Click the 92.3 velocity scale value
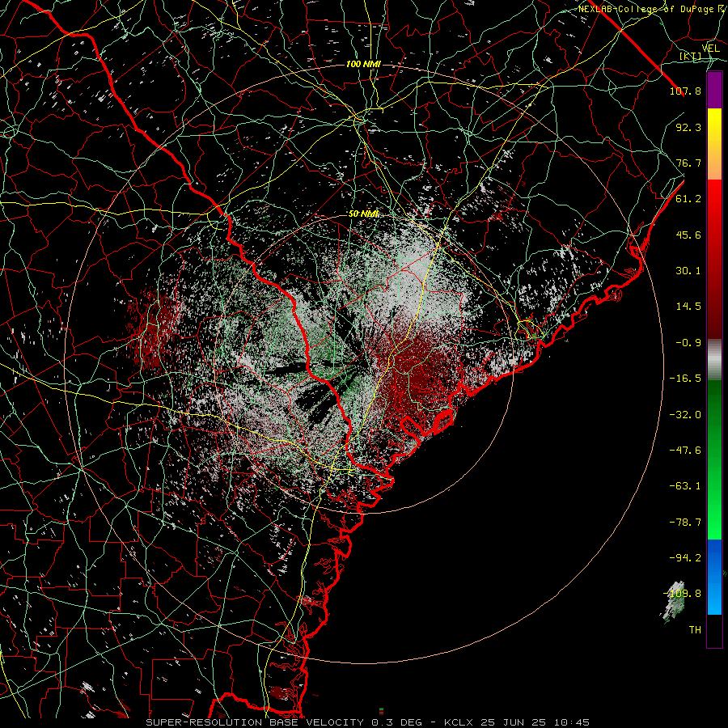 688,127
